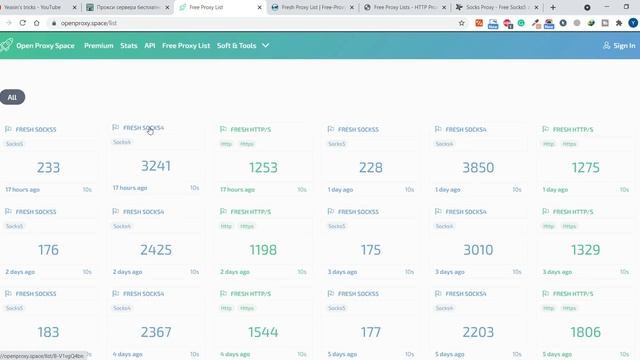Click the number 2425 on the Socks4 card
Viewport: 640px width, 360px height.
coord(156,250)
